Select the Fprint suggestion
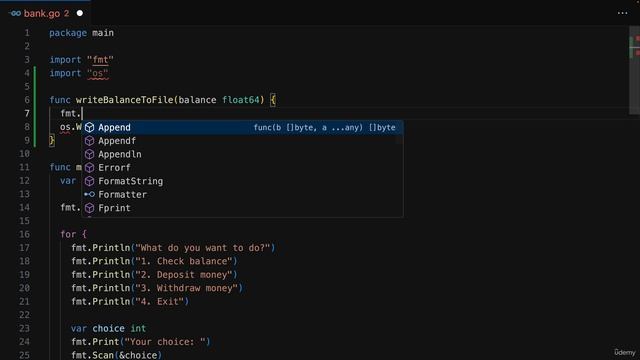Viewport: 640px width, 360px height. 242,208
